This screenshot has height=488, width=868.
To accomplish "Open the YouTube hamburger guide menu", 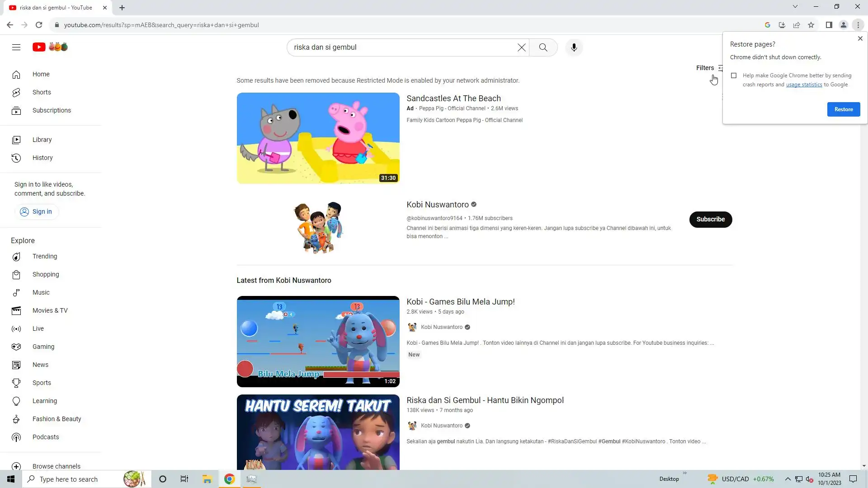I will pyautogui.click(x=16, y=47).
